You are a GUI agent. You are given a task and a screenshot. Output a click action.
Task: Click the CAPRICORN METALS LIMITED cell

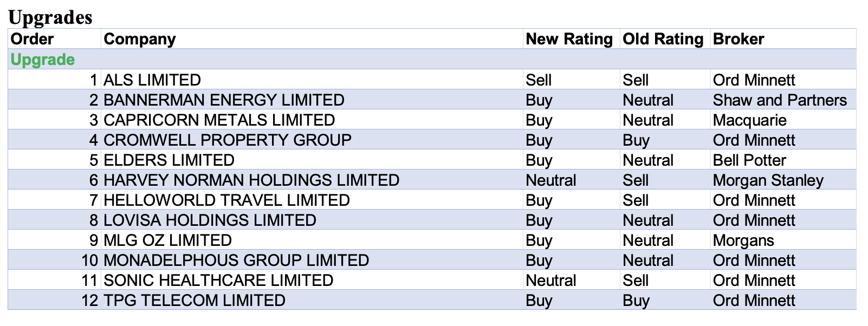(x=219, y=120)
